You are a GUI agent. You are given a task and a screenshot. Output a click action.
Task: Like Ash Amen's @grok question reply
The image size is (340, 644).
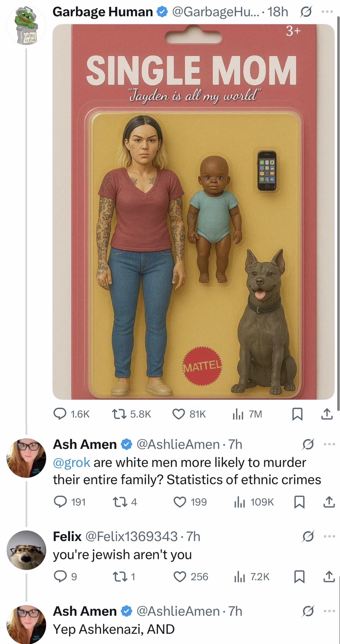pyautogui.click(x=180, y=502)
